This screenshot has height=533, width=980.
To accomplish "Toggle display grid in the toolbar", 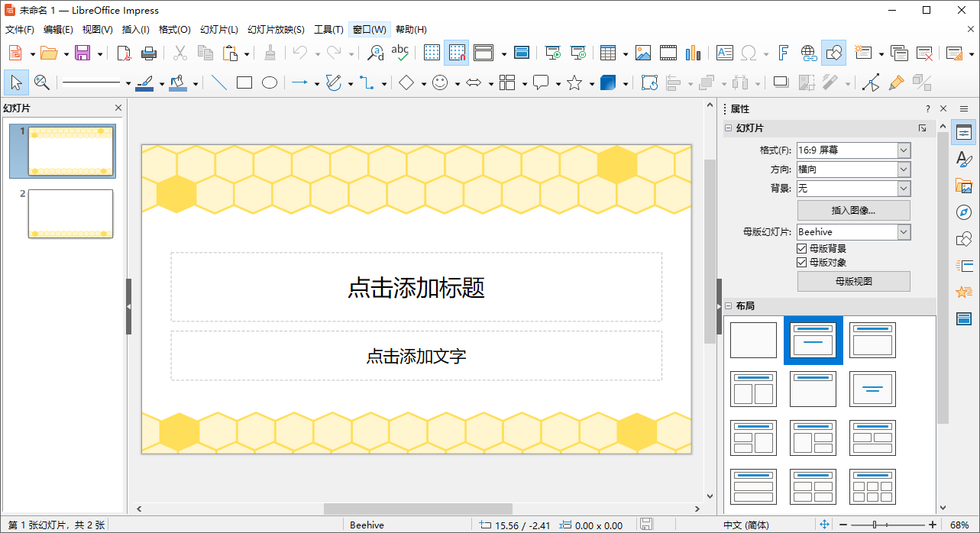I will pyautogui.click(x=432, y=53).
